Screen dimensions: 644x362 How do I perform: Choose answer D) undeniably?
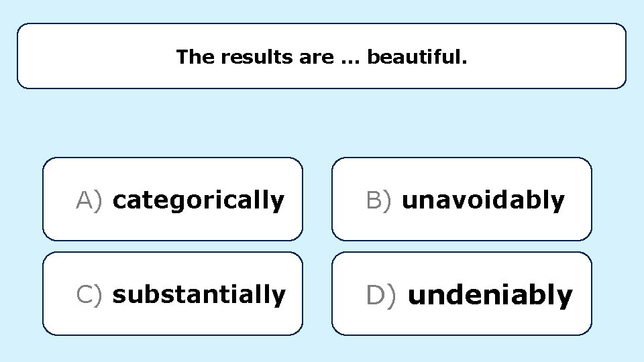click(462, 294)
